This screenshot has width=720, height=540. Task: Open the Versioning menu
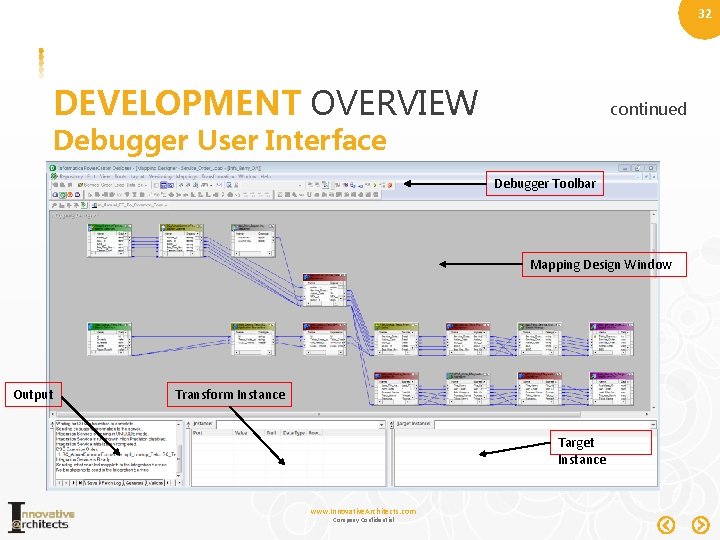pyautogui.click(x=160, y=176)
